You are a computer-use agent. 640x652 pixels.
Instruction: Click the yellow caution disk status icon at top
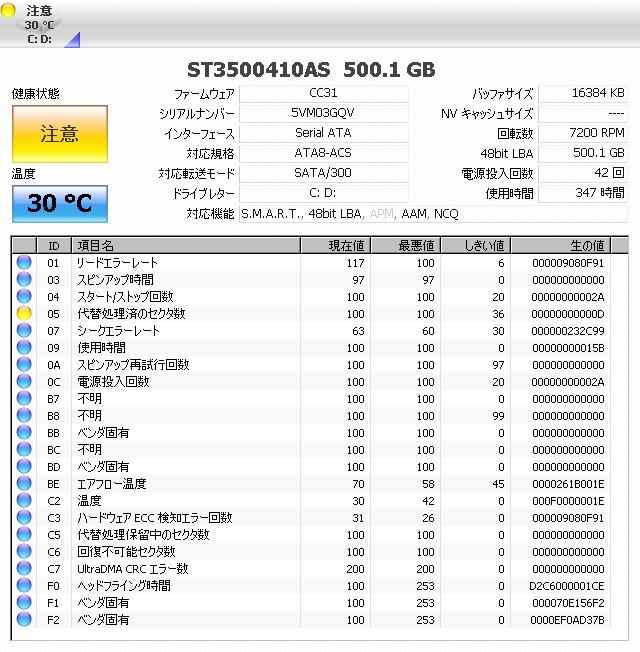click(x=8, y=10)
